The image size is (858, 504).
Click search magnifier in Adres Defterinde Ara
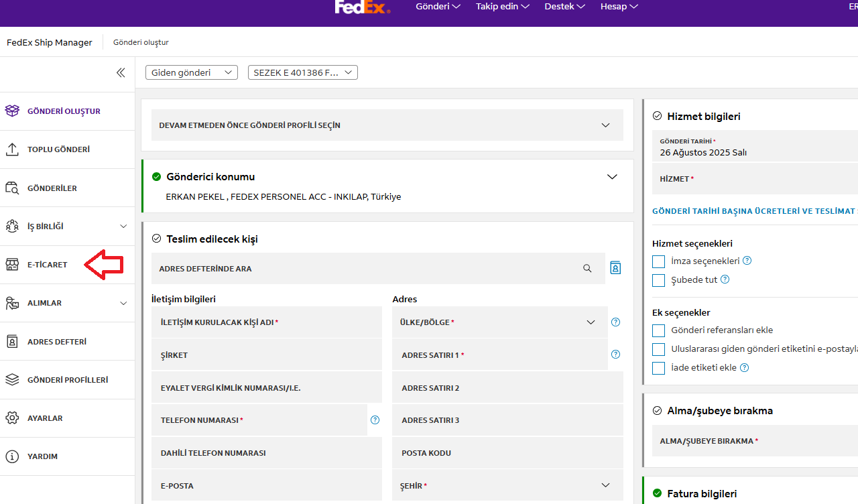(x=587, y=269)
